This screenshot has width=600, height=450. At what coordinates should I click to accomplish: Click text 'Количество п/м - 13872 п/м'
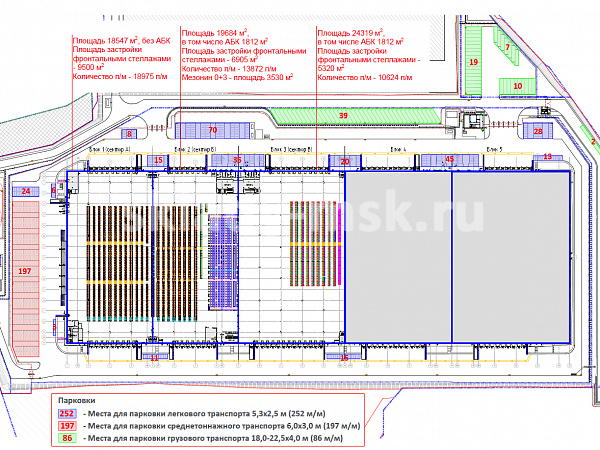(229, 69)
